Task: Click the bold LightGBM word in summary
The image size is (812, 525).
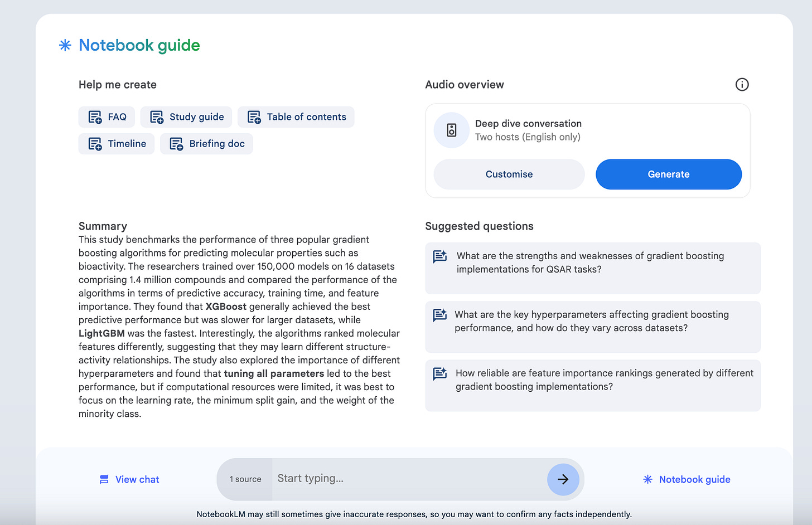Action: (101, 333)
